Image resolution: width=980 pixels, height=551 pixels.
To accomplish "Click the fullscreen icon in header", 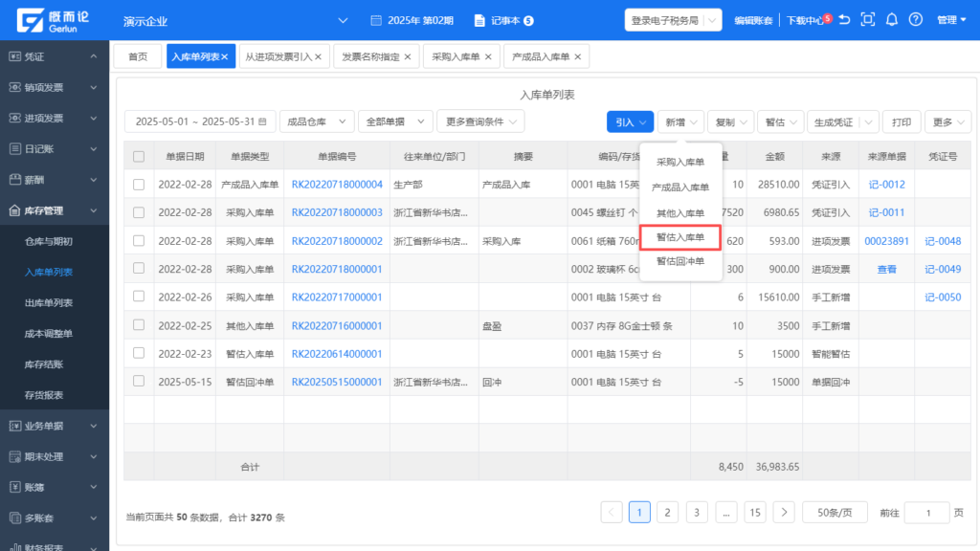I will tap(868, 19).
